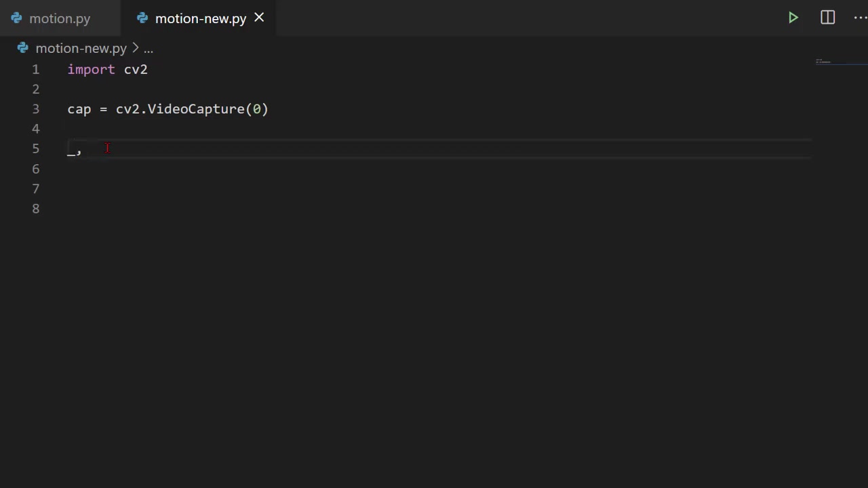868x488 pixels.
Task: Open motion-new.py breadcrumb file dropdown
Action: point(81,48)
